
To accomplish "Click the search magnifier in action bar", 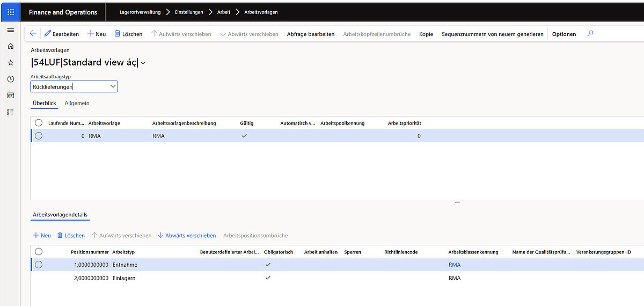I will click(590, 33).
